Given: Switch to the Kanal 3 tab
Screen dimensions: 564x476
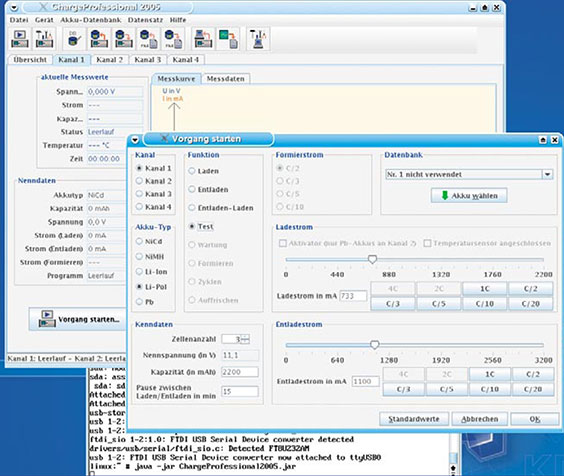Looking at the screenshot, I should pyautogui.click(x=147, y=60).
